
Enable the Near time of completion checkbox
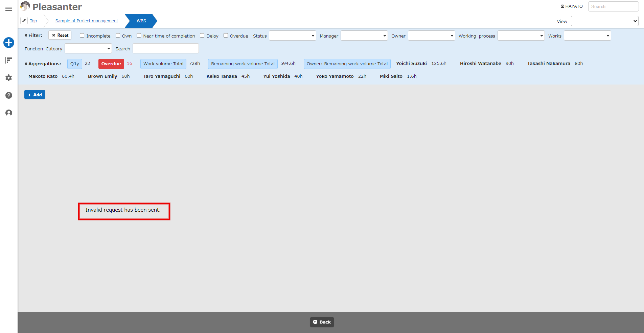(139, 35)
